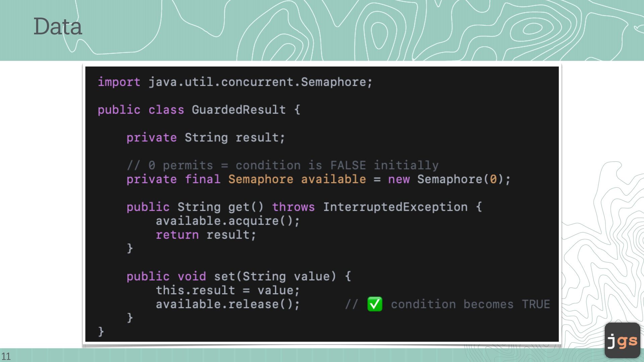The width and height of the screenshot is (644, 362).
Task: Click the orange "available" variable name
Action: pos(333,179)
